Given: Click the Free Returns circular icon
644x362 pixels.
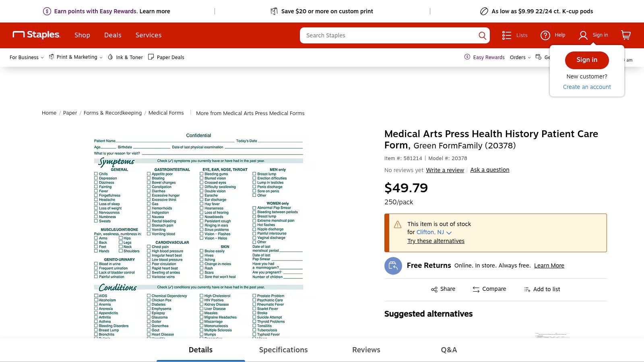Looking at the screenshot, I should click(393, 266).
